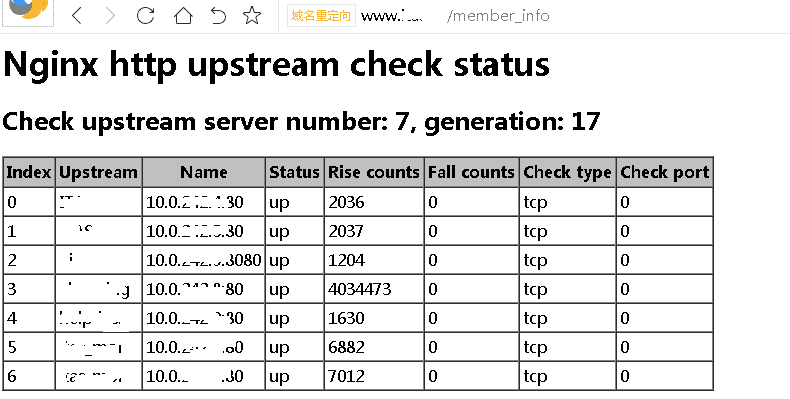
Task: Select the rise count 4034473 cell
Action: (374, 289)
